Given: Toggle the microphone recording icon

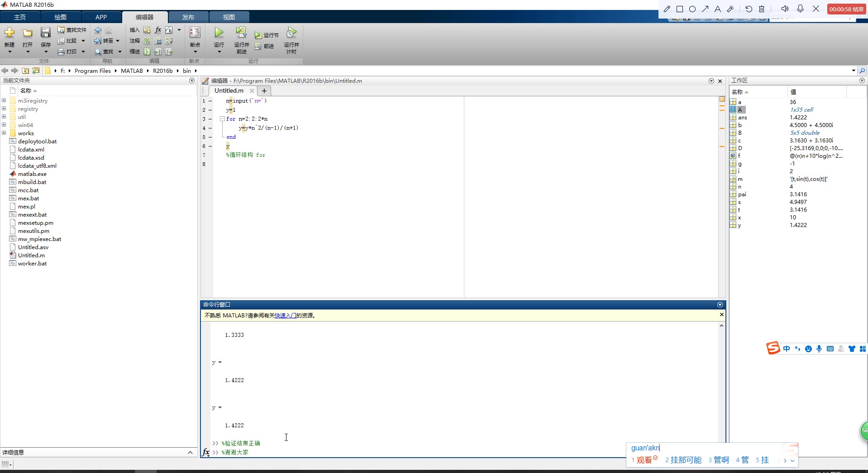Looking at the screenshot, I should coord(801,9).
